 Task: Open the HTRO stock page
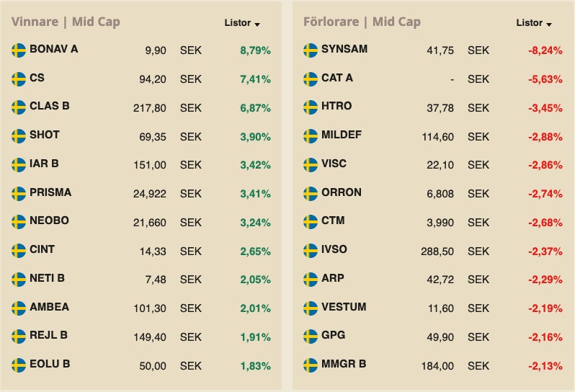336,106
